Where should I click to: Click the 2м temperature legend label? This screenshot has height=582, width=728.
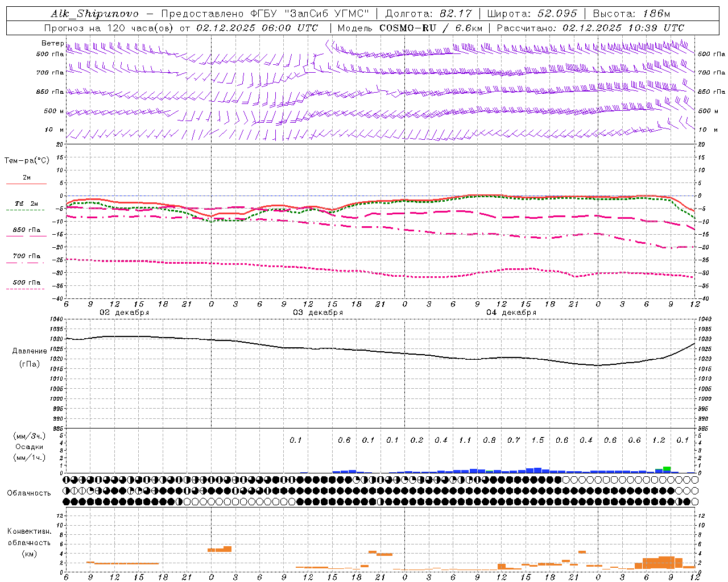tap(27, 177)
